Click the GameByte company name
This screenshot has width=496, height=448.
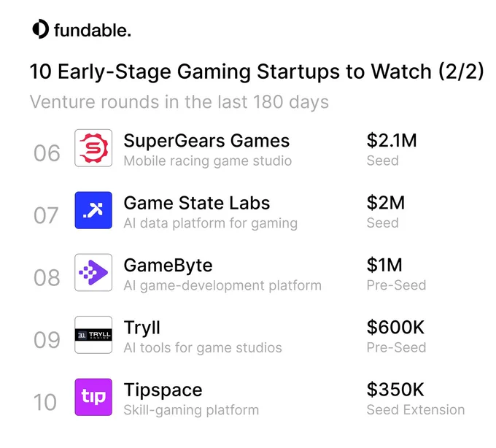[x=168, y=266]
